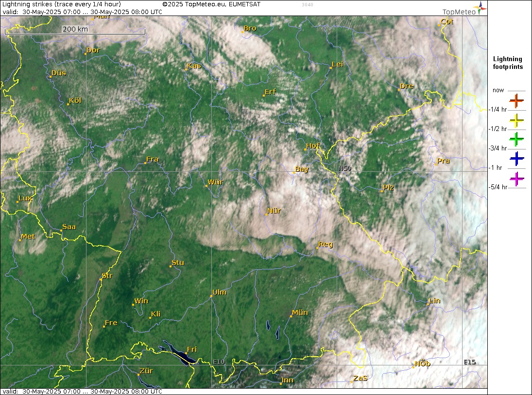This screenshot has width=532, height=395.
Task: Click the Köl city label
Action: [x=75, y=100]
